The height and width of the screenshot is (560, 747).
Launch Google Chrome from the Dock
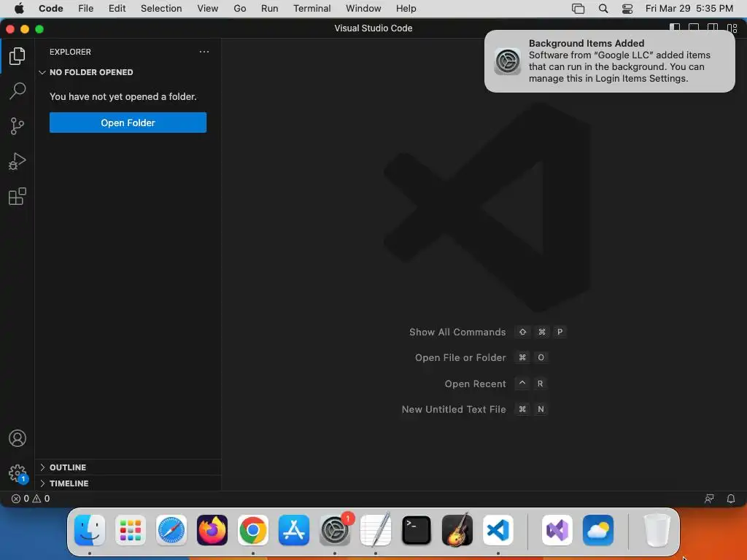pyautogui.click(x=253, y=530)
